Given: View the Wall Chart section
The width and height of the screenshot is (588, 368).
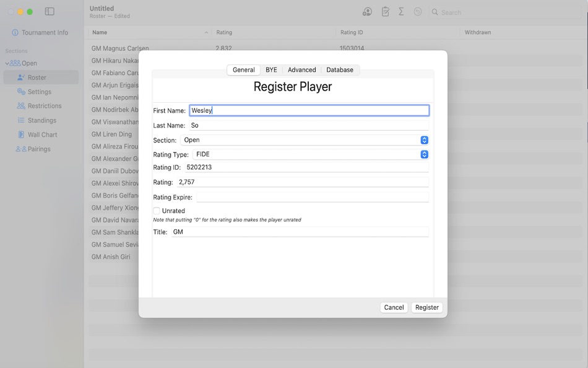Looking at the screenshot, I should (40, 134).
